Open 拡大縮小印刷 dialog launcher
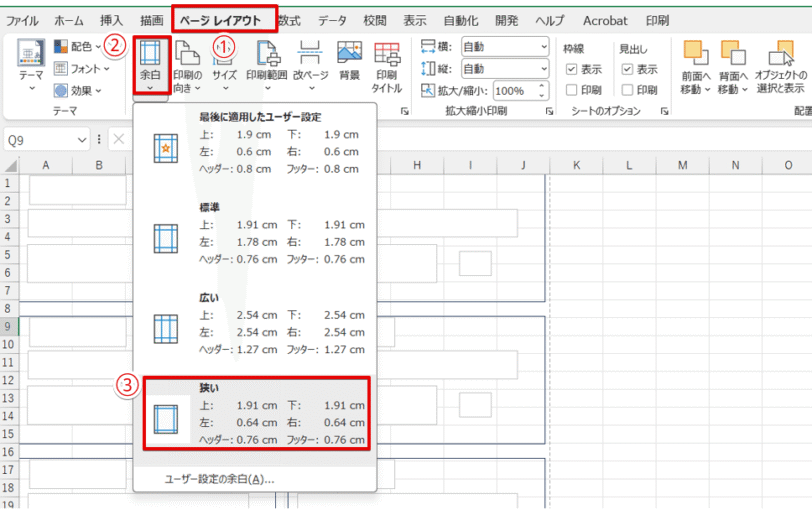Screen dimensions: 812x515 [549, 111]
